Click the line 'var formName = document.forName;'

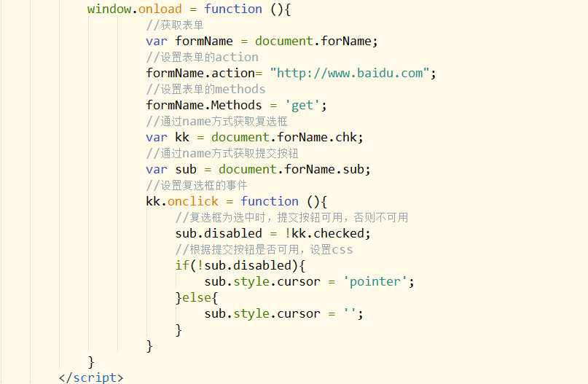(262, 41)
